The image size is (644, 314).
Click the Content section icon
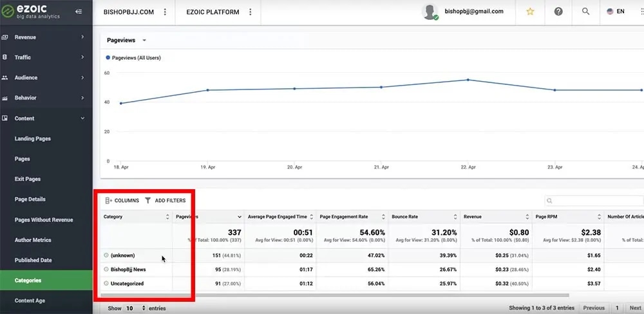[5, 118]
